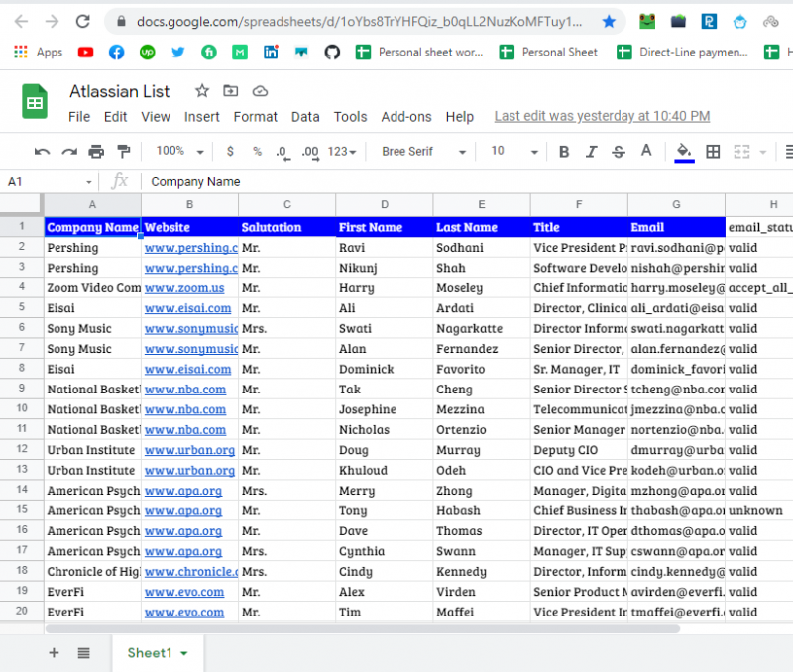Open the Tools menu

350,117
